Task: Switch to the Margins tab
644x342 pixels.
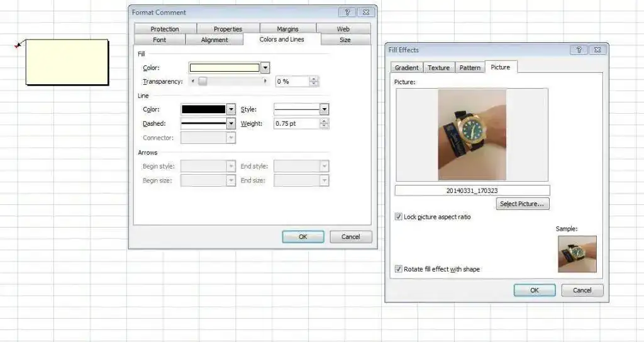Action: 287,29
